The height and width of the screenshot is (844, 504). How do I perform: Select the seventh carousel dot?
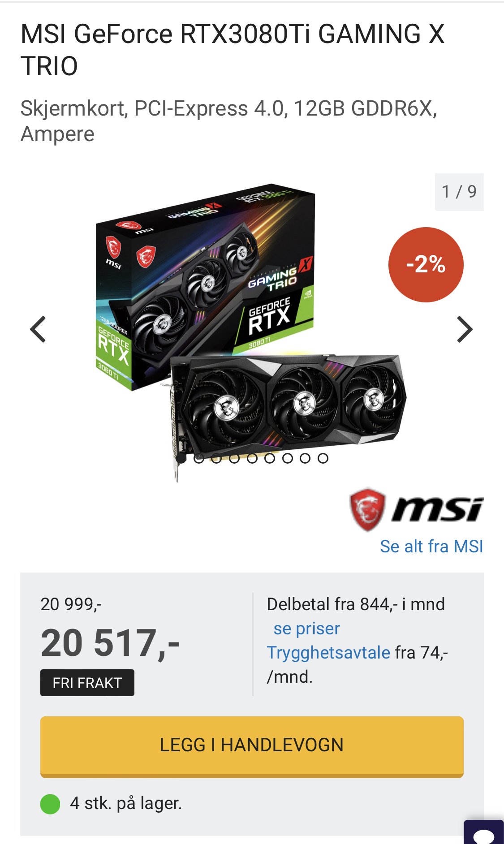click(x=288, y=458)
